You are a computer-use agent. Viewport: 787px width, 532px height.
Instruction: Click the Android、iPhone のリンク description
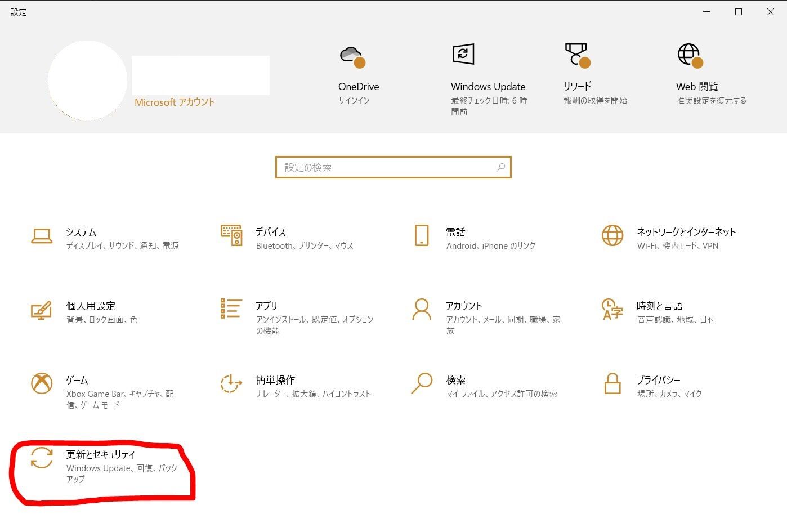tap(491, 246)
